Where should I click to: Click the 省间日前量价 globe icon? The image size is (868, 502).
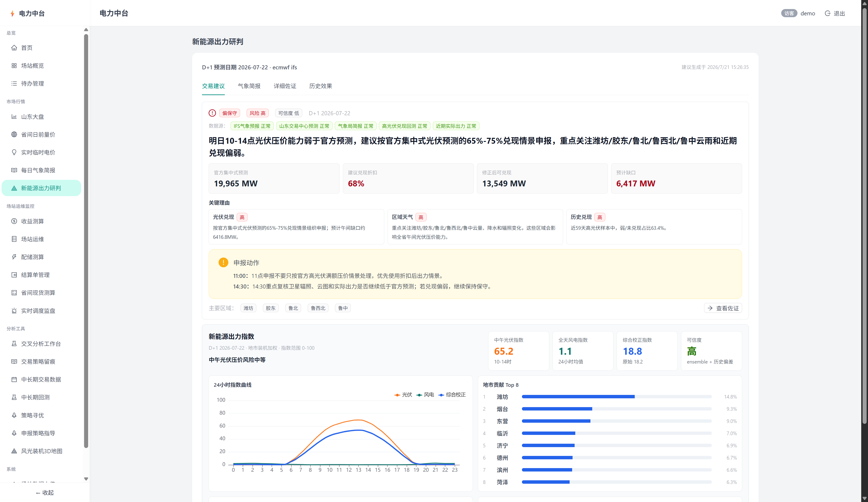click(x=14, y=135)
